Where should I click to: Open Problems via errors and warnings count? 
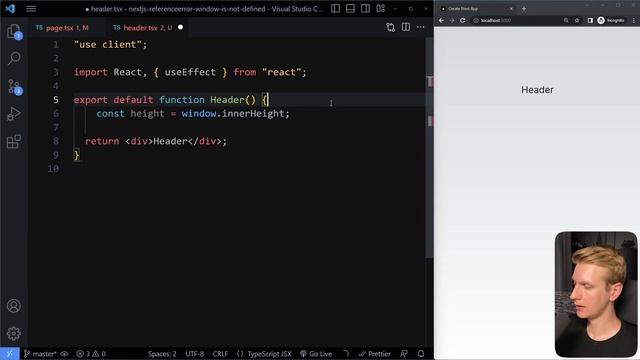tap(91, 354)
